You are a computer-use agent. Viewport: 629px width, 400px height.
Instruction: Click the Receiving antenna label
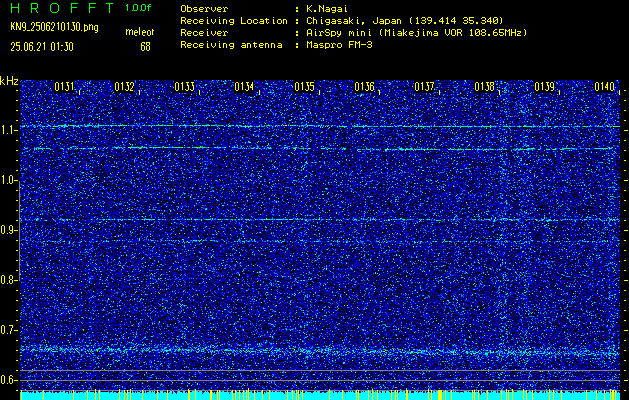[x=231, y=45]
